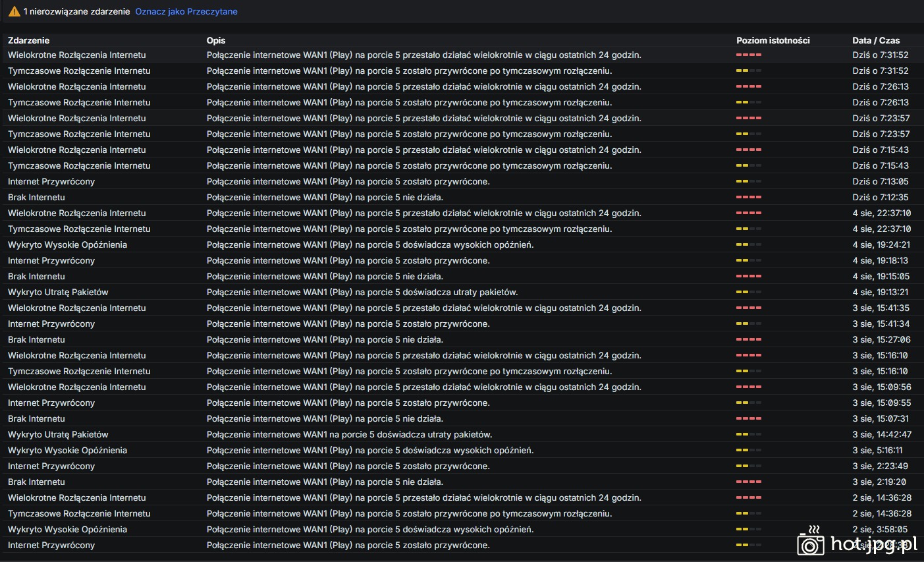Click the "3 sie, 15:07:31" date cell
The image size is (924, 562).
[x=881, y=418]
